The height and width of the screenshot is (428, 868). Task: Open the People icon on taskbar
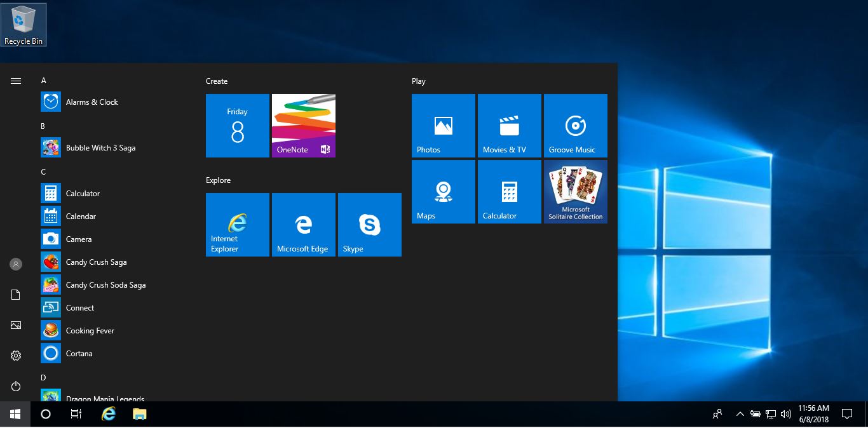pyautogui.click(x=717, y=414)
